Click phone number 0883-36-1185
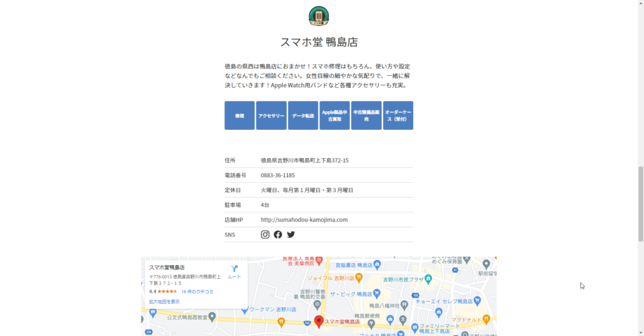 click(x=277, y=175)
